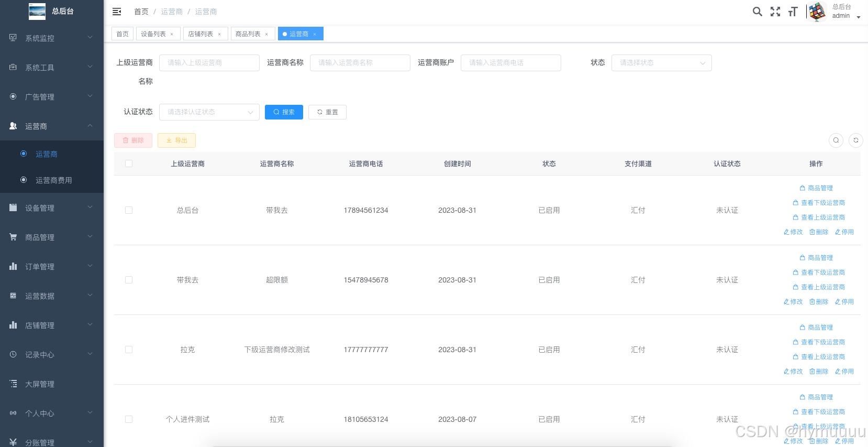Click the blue 搜索 button
The image size is (868, 447).
click(x=284, y=112)
